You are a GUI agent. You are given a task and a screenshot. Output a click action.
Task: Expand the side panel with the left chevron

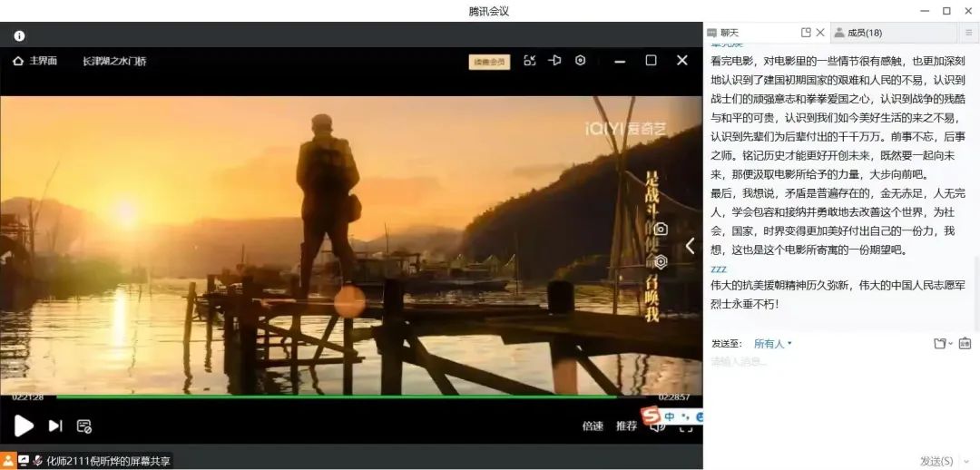[690, 246]
